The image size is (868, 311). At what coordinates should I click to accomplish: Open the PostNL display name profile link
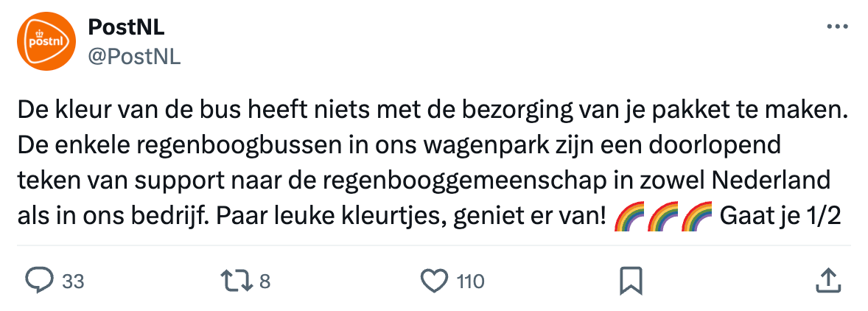(x=126, y=27)
